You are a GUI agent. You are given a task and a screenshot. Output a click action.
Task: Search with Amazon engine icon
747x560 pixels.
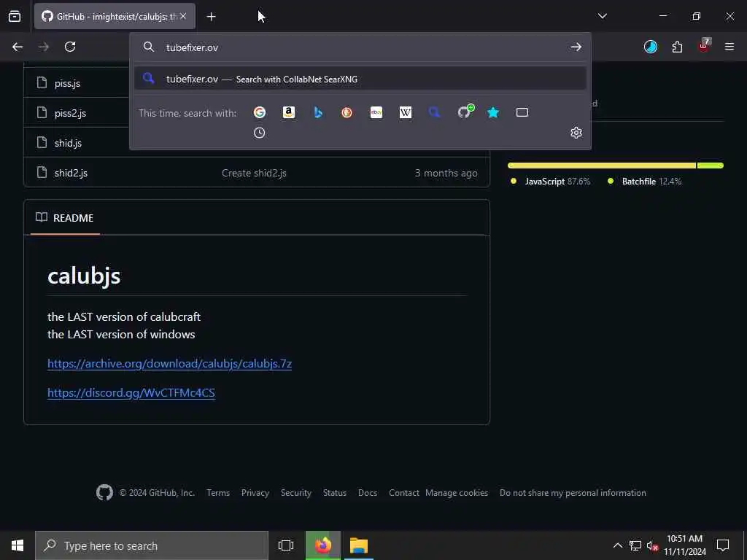tap(289, 112)
